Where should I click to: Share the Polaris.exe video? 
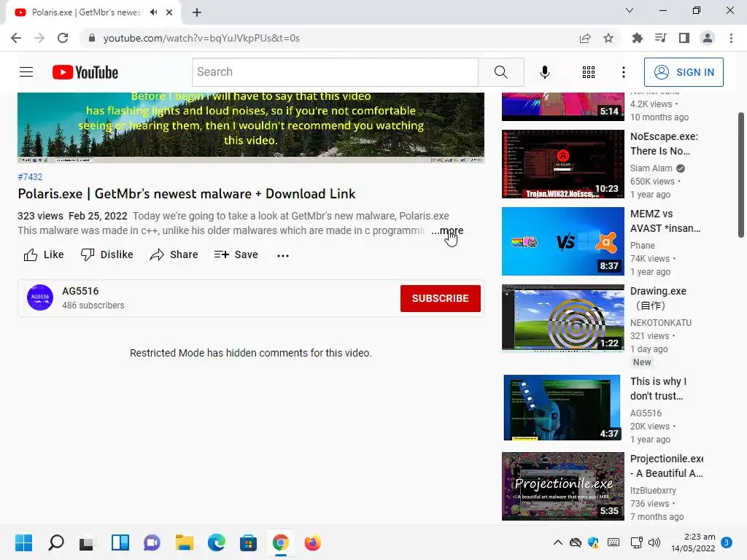point(174,254)
